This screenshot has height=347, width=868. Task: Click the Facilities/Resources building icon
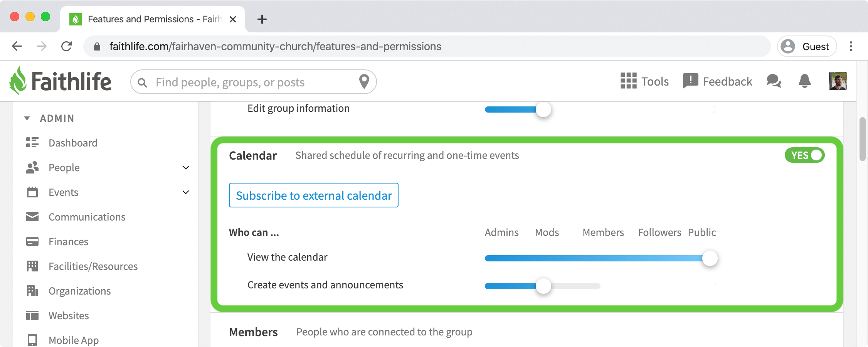tap(32, 266)
